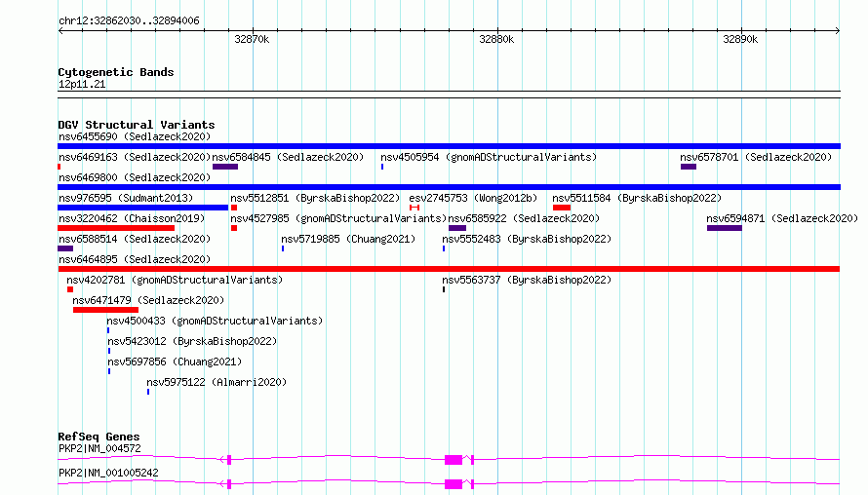Viewport: 868px width, 495px height.
Task: Select the chr12:32862030..32894006 coordinate text
Action: [129, 20]
